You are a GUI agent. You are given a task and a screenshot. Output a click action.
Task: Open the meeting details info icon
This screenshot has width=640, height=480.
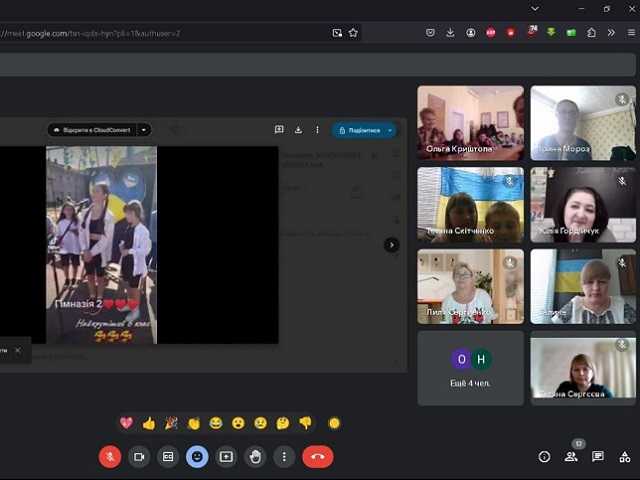coord(544,456)
